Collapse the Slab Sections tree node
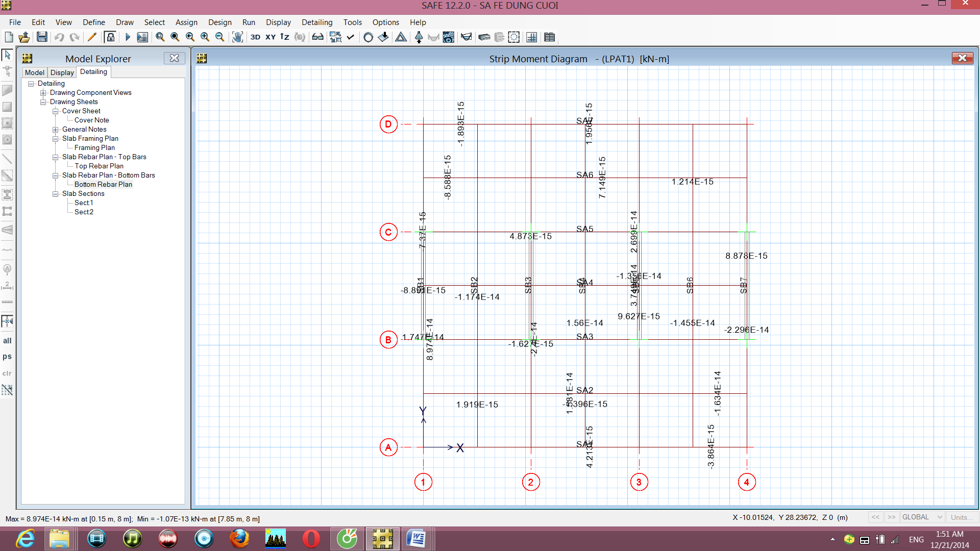 (56, 194)
